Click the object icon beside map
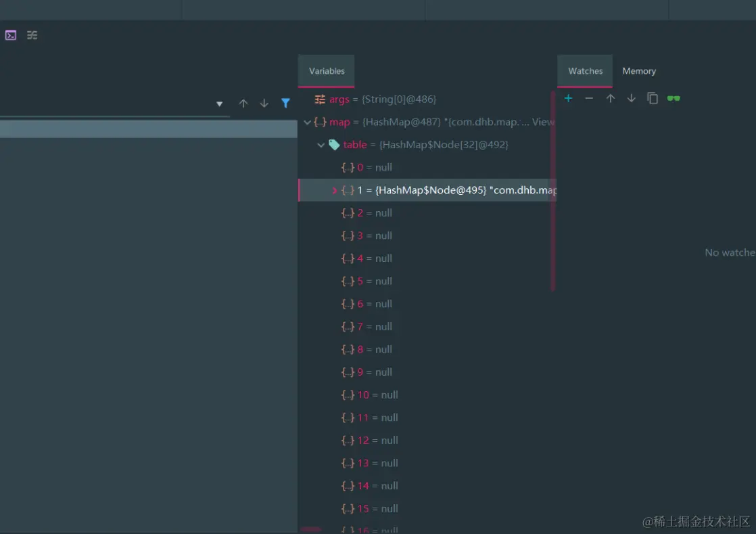 click(x=320, y=122)
